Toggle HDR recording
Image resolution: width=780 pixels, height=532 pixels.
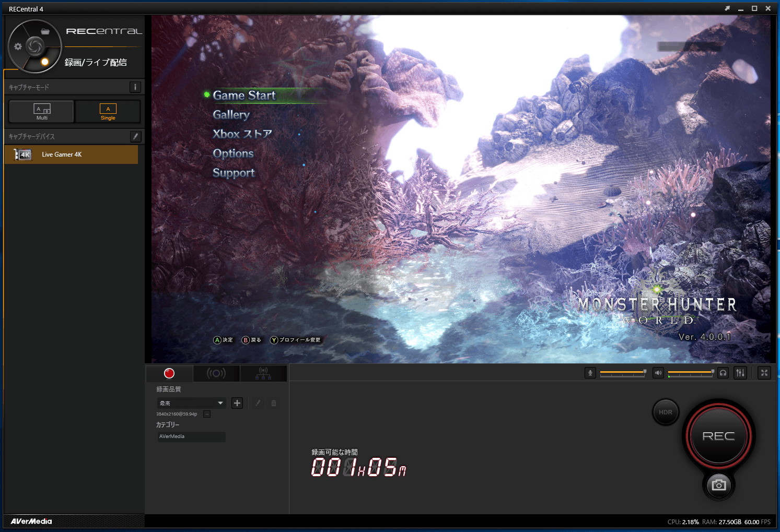(x=666, y=412)
